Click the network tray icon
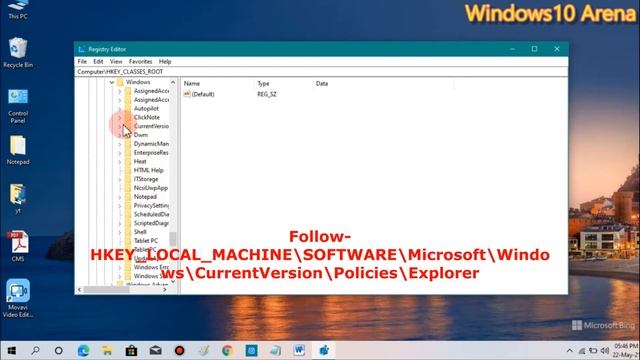 coord(582,351)
